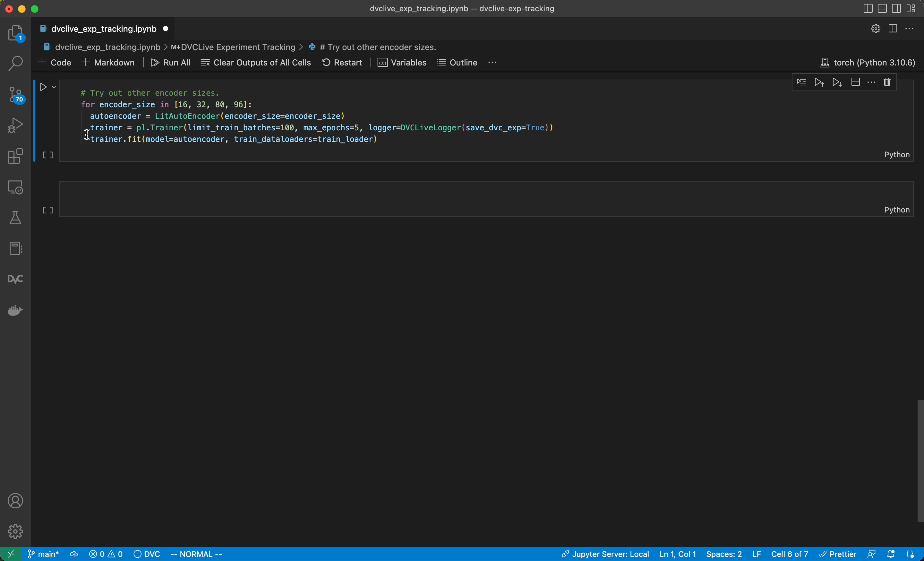Toggle the secondary side bar layout
This screenshot has width=924, height=561.
[x=896, y=9]
